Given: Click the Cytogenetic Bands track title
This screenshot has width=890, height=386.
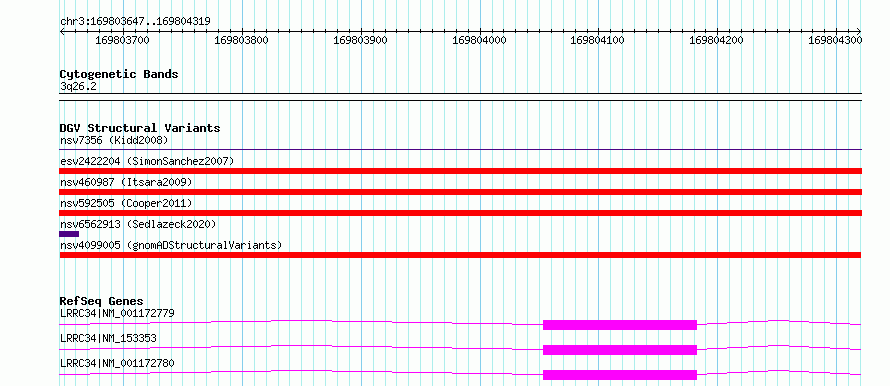Looking at the screenshot, I should click(x=119, y=74).
